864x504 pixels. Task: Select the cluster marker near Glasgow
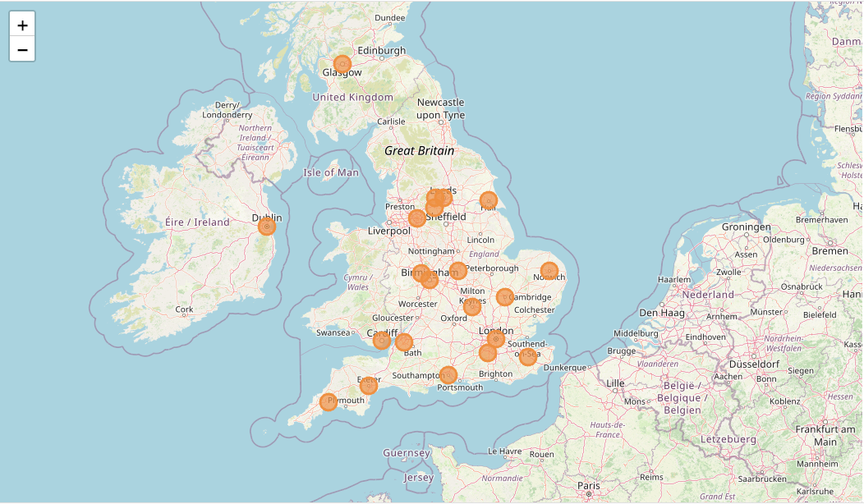point(342,62)
